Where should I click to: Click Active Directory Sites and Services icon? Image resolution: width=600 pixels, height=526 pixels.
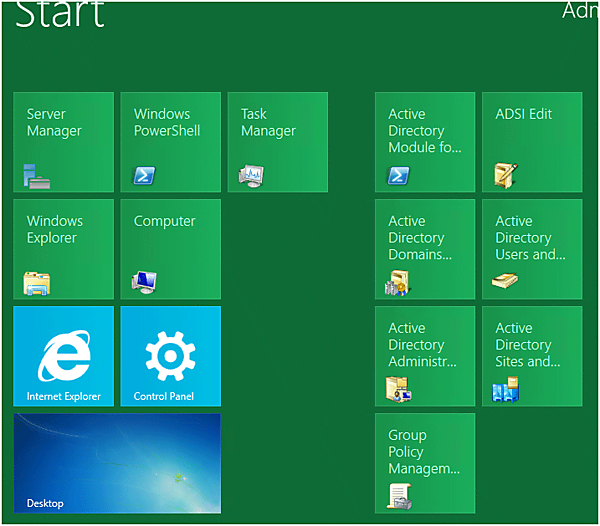pos(506,389)
